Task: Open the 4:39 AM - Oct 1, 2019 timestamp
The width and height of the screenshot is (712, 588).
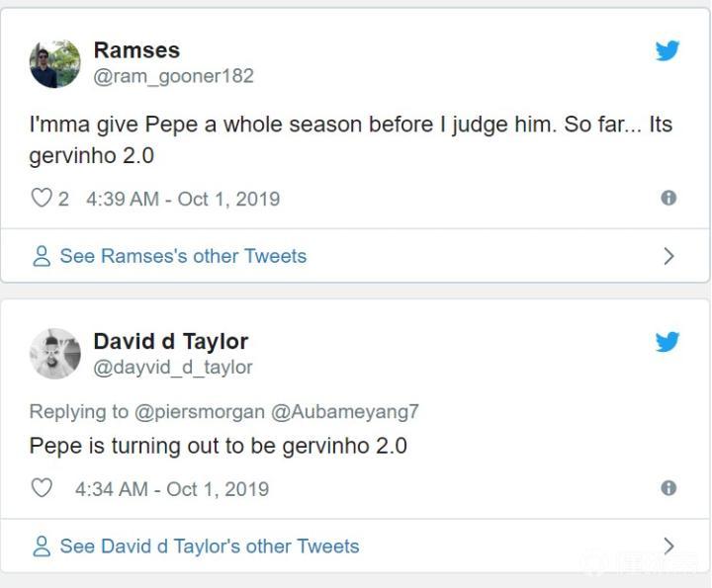Action: pos(183,199)
